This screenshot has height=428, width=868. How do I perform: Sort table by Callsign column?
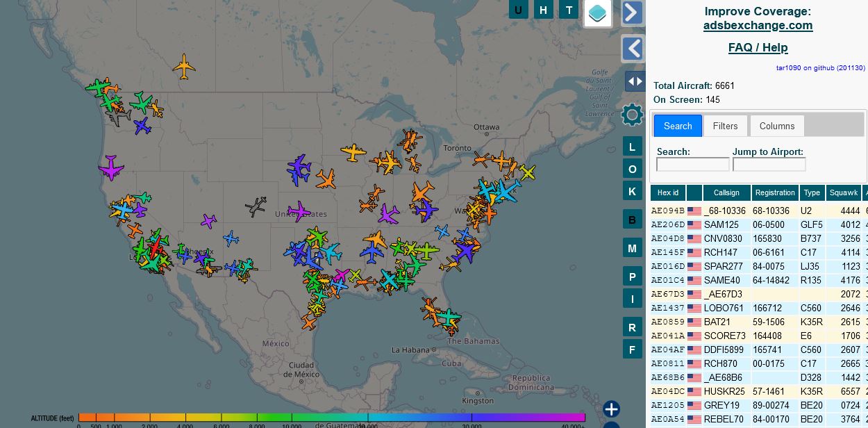point(726,192)
